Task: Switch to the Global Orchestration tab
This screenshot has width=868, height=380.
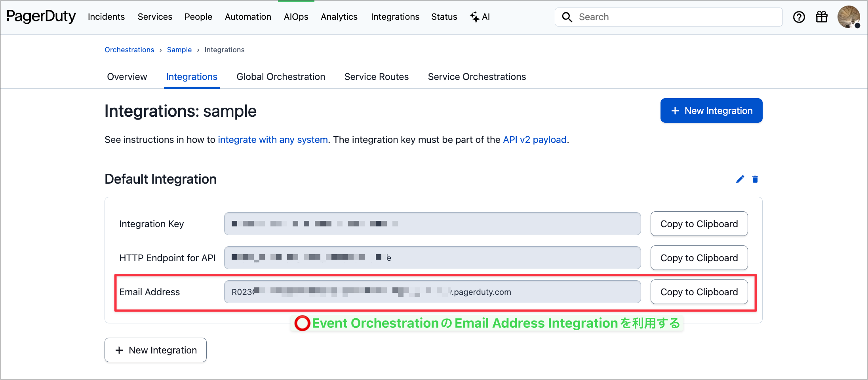Action: [x=281, y=77]
